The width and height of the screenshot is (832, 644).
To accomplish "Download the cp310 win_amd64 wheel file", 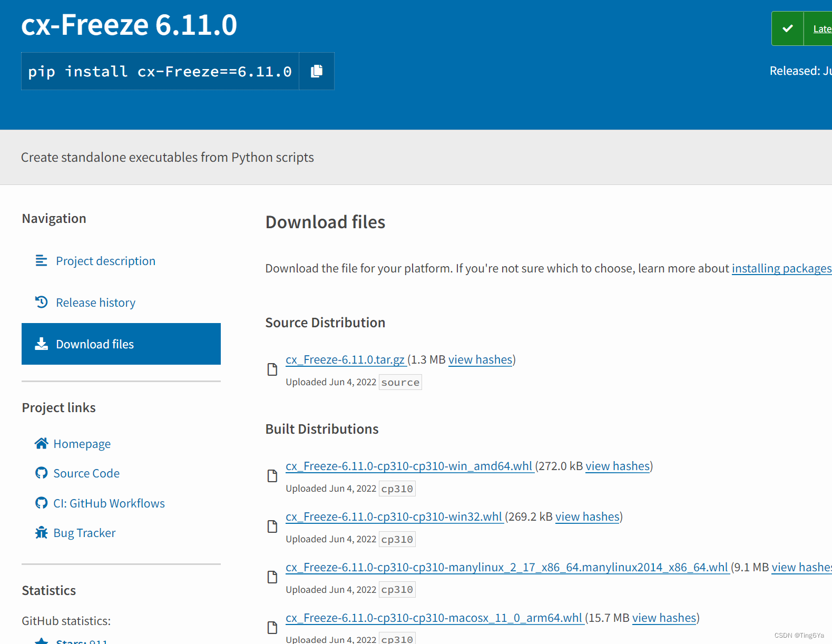I will [x=409, y=466].
